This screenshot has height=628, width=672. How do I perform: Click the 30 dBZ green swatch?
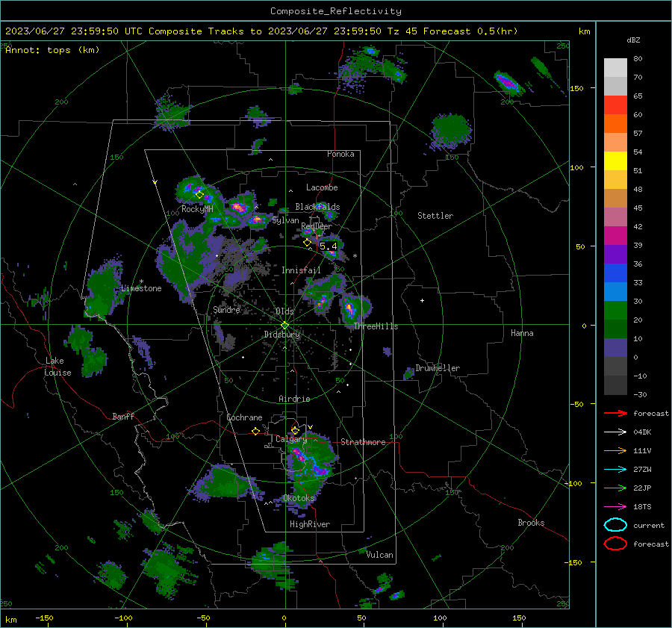[615, 310]
